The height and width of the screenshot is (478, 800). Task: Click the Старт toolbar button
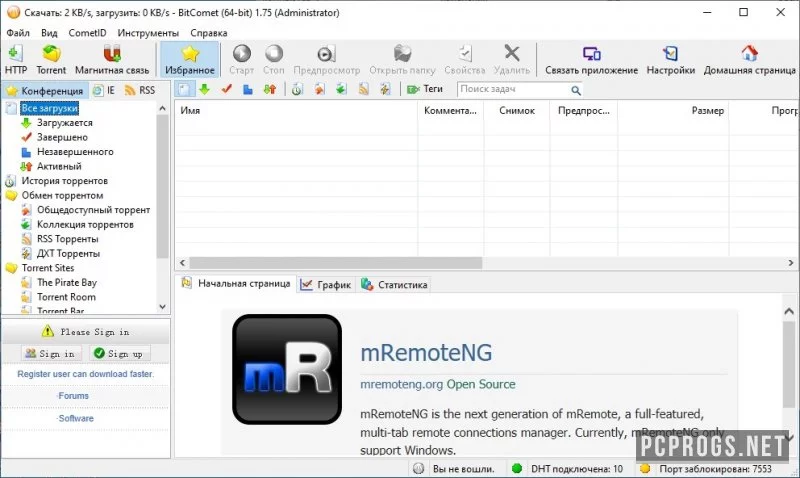(x=241, y=59)
